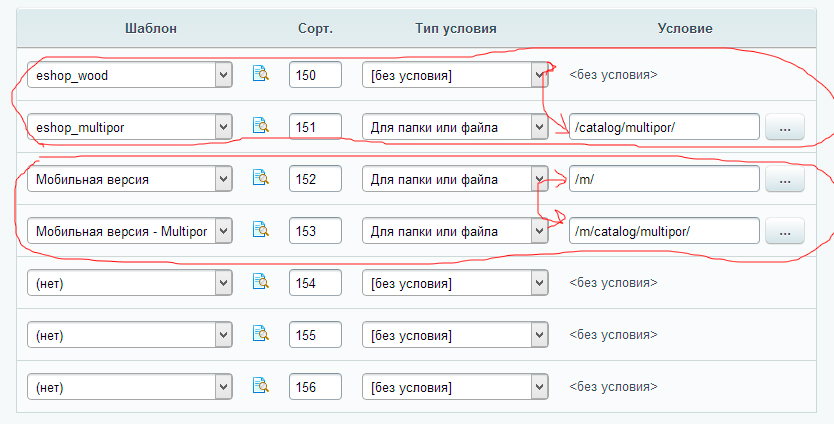Expand the eshop_multipor template dropdown
Viewport: 834px width, 424px height.
(x=129, y=126)
